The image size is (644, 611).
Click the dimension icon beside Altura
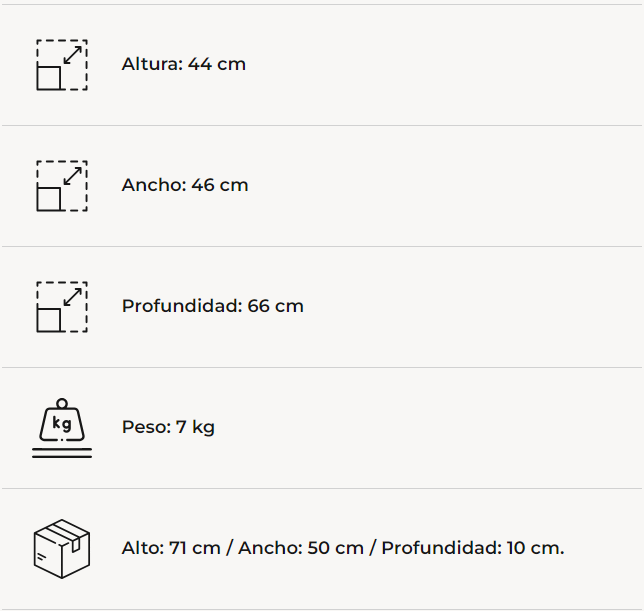(x=62, y=65)
